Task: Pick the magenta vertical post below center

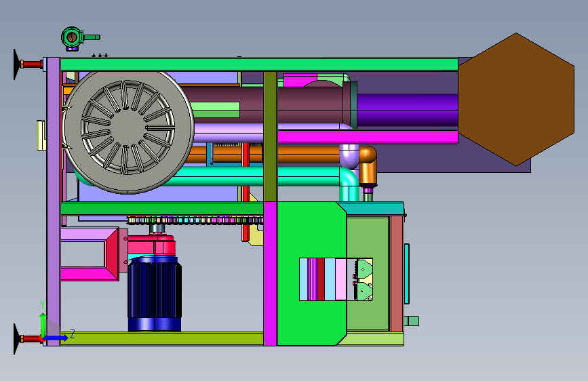Action: 271,274
